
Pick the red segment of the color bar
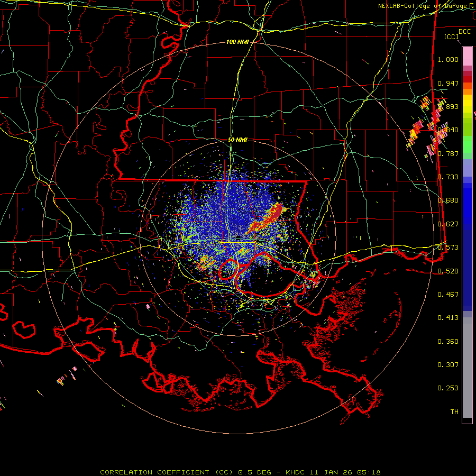467,79
